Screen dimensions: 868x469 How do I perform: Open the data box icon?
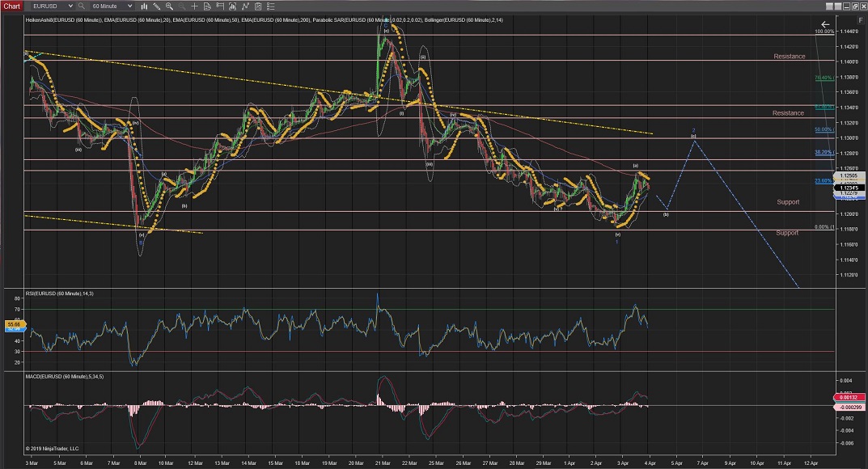point(206,6)
